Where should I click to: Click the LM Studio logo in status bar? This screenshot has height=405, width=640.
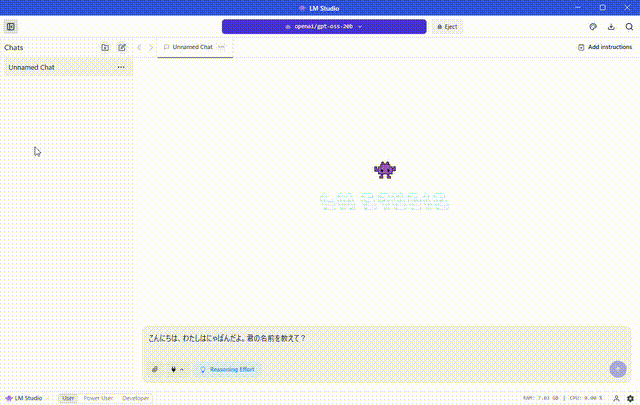[24, 398]
